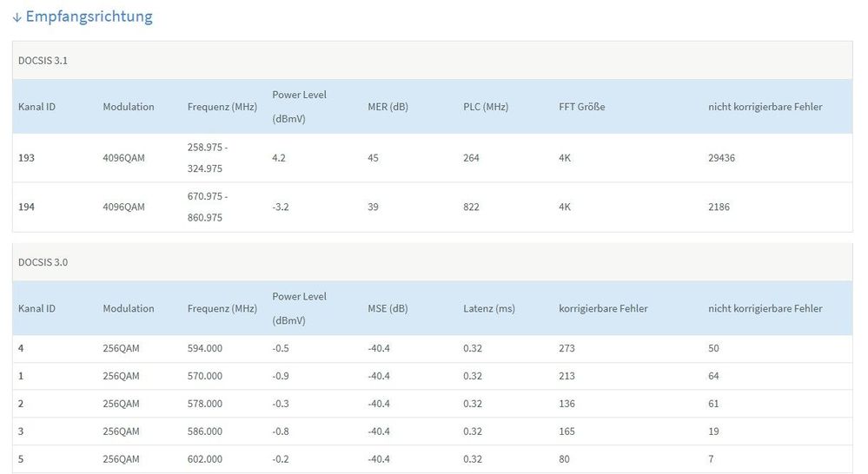
Task: Click the frequency cell 602.000
Action: [205, 459]
